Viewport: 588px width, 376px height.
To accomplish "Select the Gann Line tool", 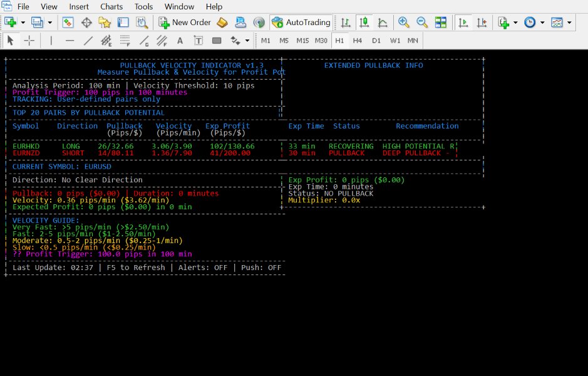I will pyautogui.click(x=143, y=41).
